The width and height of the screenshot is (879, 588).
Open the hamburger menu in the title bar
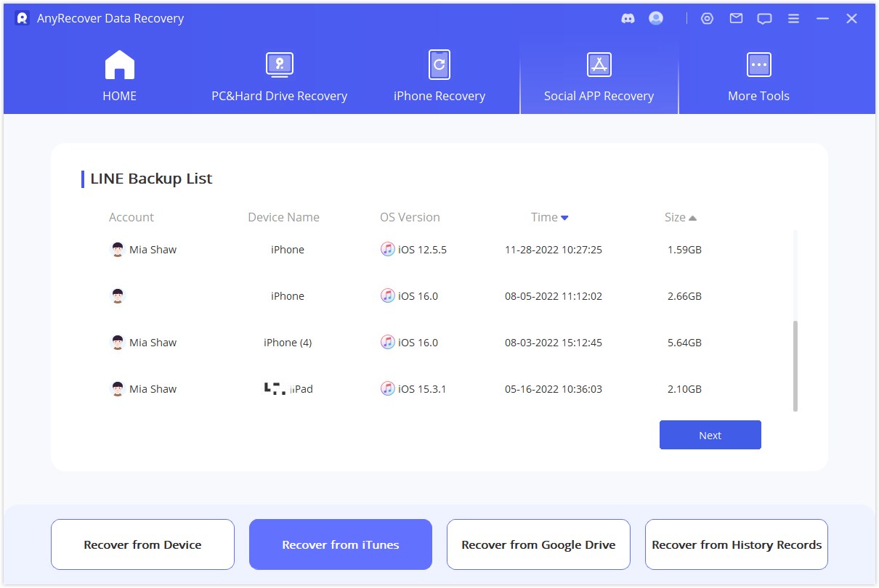pyautogui.click(x=793, y=18)
